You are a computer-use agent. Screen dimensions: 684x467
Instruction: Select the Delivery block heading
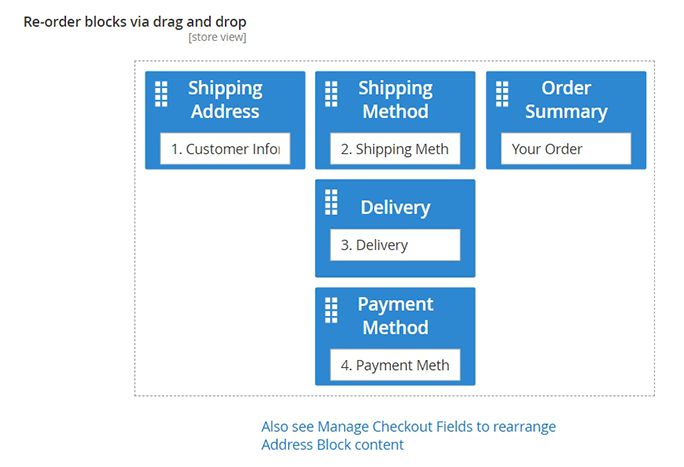(x=395, y=207)
